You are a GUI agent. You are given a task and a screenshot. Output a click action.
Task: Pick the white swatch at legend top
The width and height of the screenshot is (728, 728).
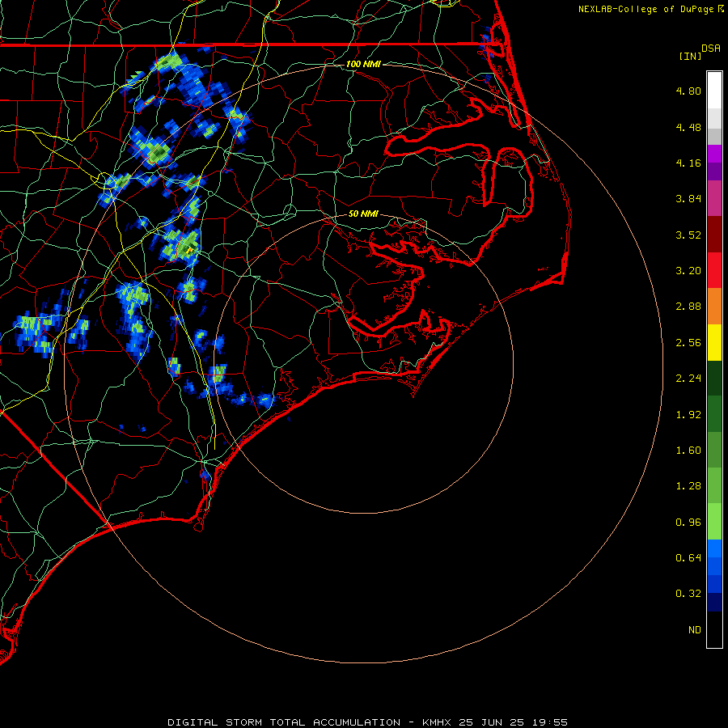pyautogui.click(x=714, y=91)
